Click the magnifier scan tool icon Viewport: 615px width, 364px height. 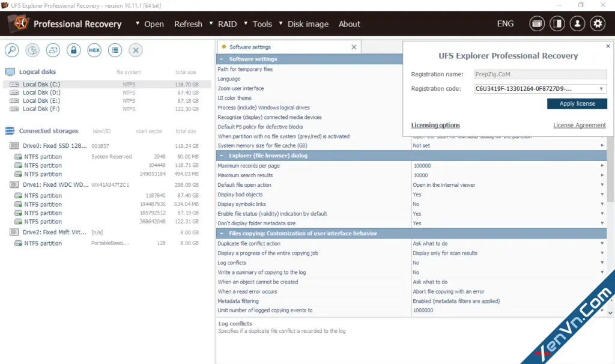tap(12, 50)
